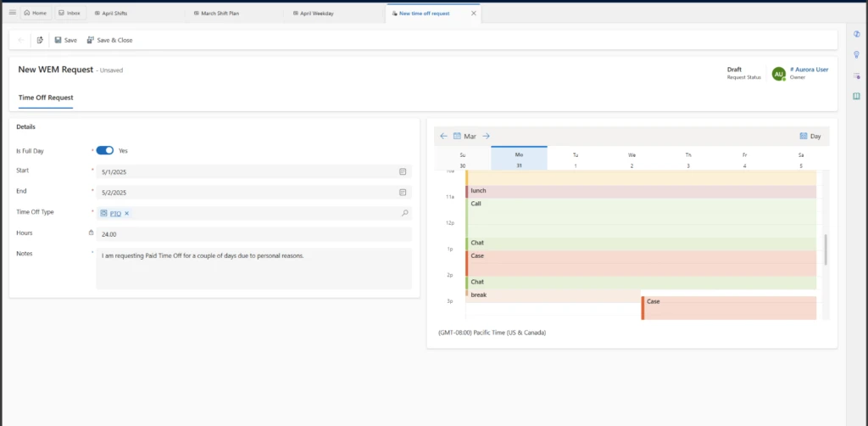Go to next calendar period arrow

tap(487, 136)
